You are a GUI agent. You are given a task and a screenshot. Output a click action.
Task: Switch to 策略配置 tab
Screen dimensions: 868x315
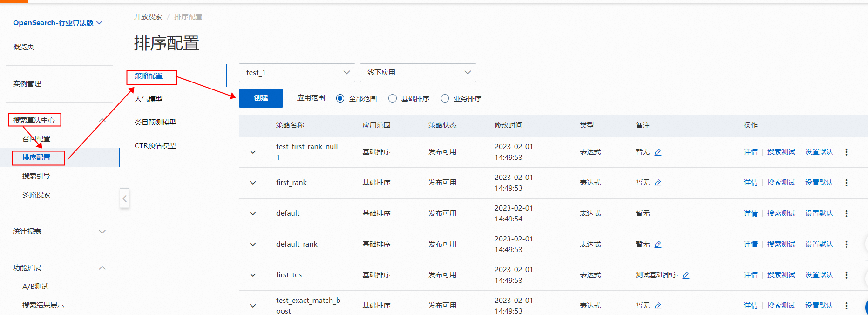149,76
